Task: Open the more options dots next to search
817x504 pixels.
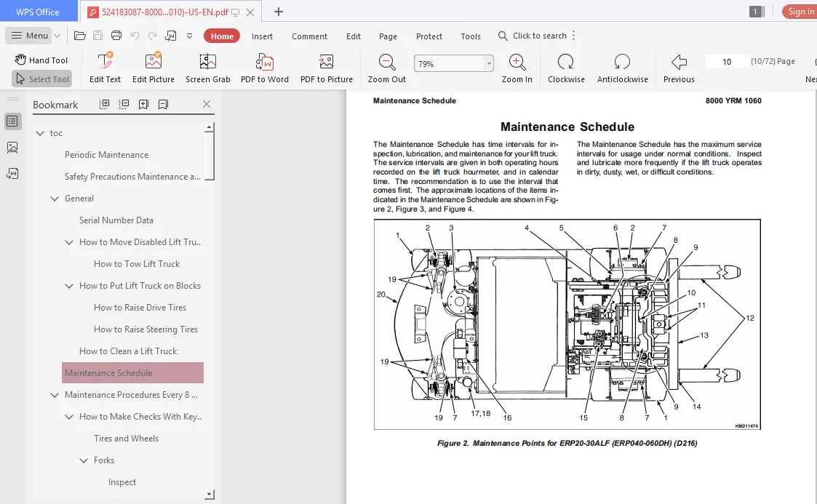Action: (574, 36)
